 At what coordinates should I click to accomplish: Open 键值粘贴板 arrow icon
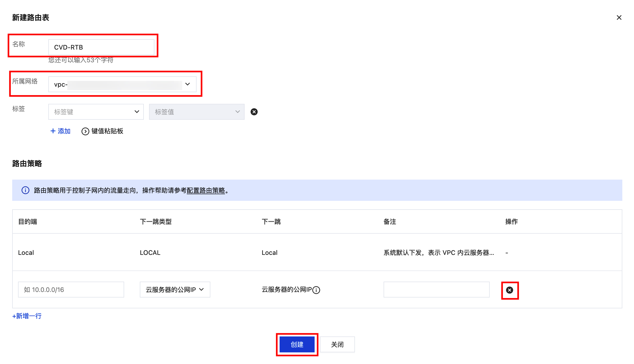85,131
